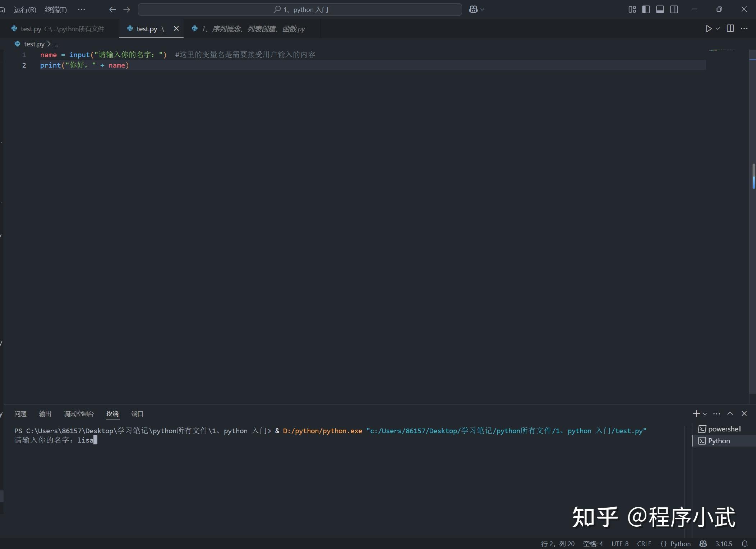Viewport: 756px width, 549px height.
Task: Click the breadcrumb ellipsis after test.py
Action: click(x=56, y=44)
